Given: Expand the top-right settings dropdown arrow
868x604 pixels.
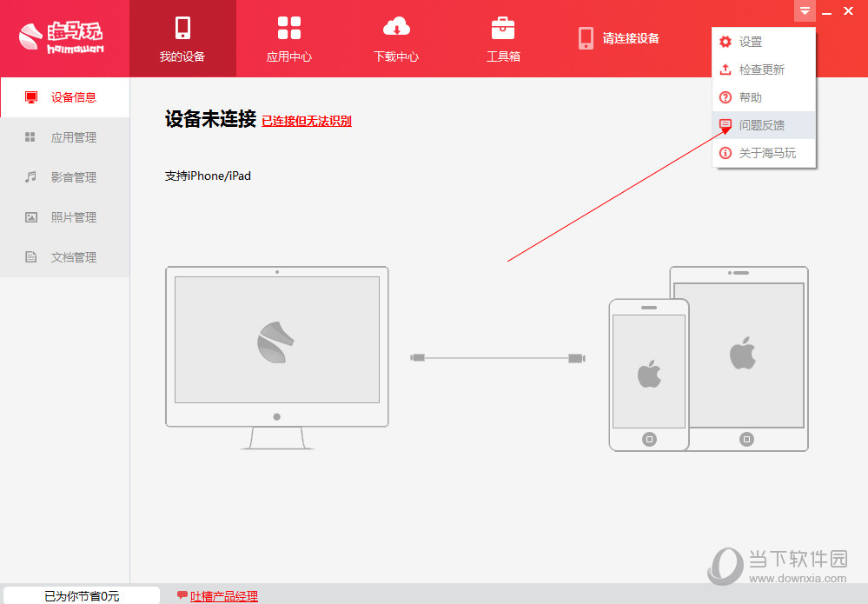Looking at the screenshot, I should [x=805, y=11].
